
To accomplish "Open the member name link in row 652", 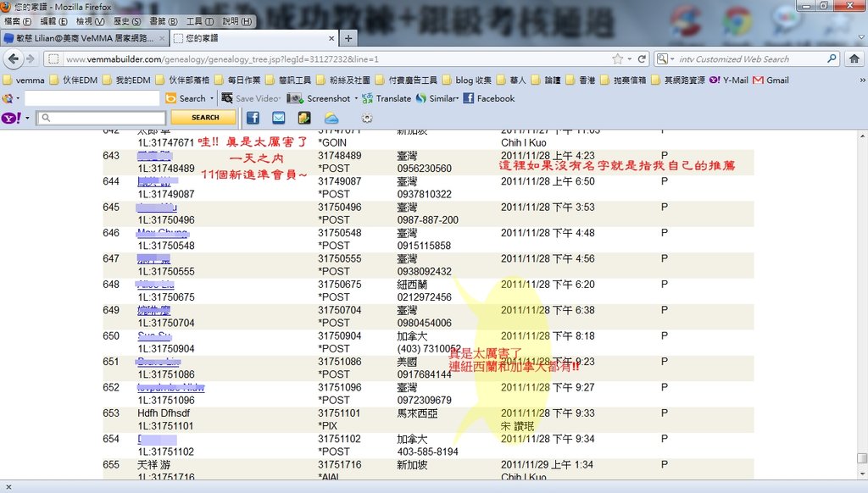I will pyautogui.click(x=170, y=387).
